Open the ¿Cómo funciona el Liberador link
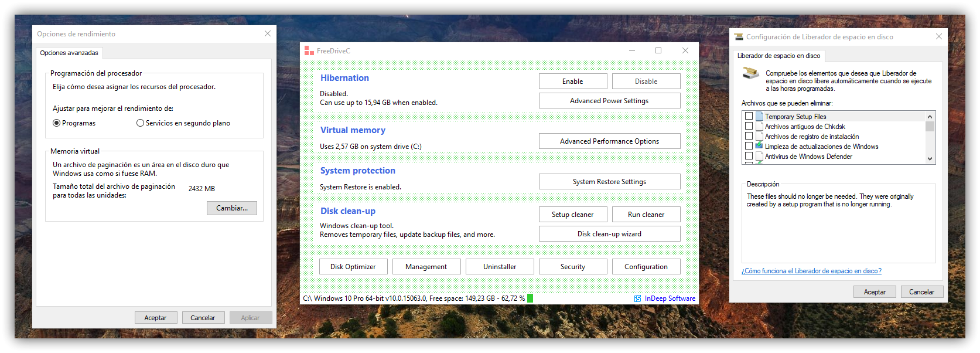Image resolution: width=980 pixels, height=353 pixels. pyautogui.click(x=811, y=271)
